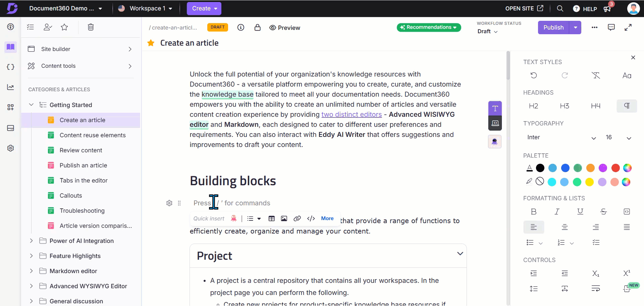Choose the black text color swatch
Viewport: 644px width, 306px height.
pos(540,168)
